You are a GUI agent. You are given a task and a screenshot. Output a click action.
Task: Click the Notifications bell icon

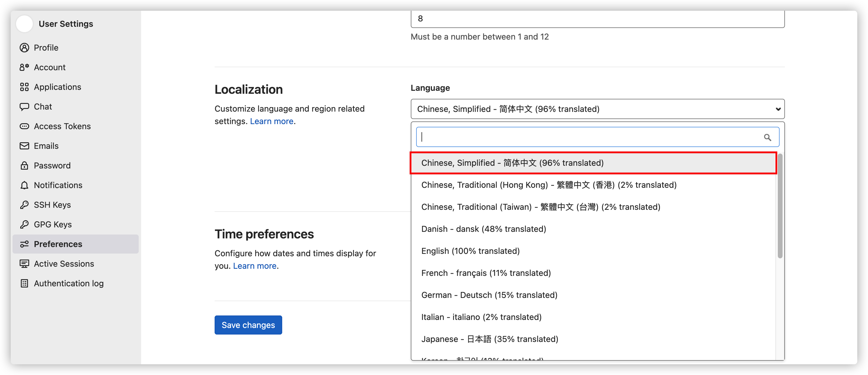[24, 185]
